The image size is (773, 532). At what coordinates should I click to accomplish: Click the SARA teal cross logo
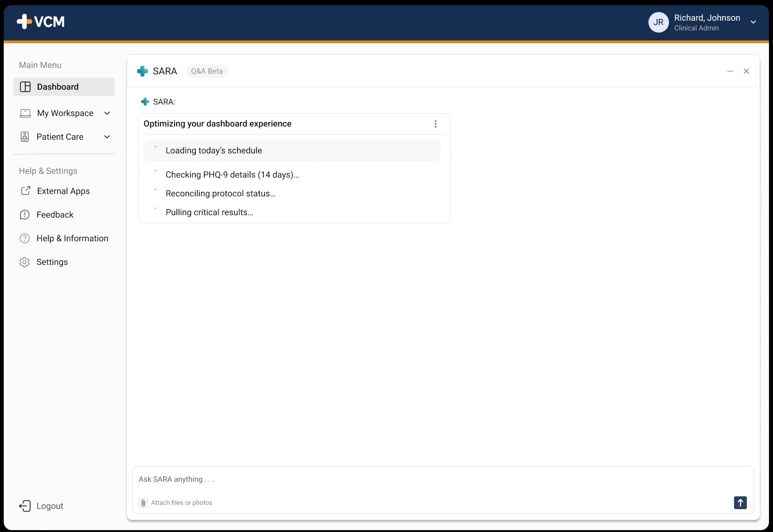pos(143,71)
